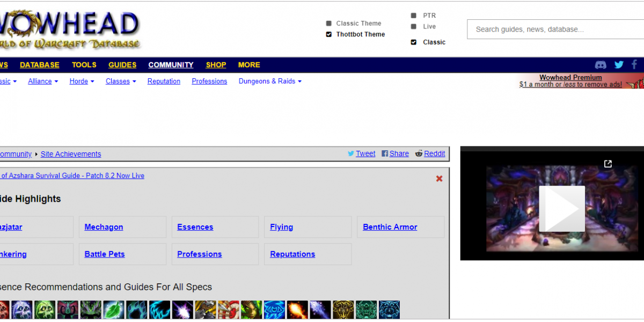Click the orange fireball spec icon
This screenshot has height=322, width=644.
tap(297, 309)
